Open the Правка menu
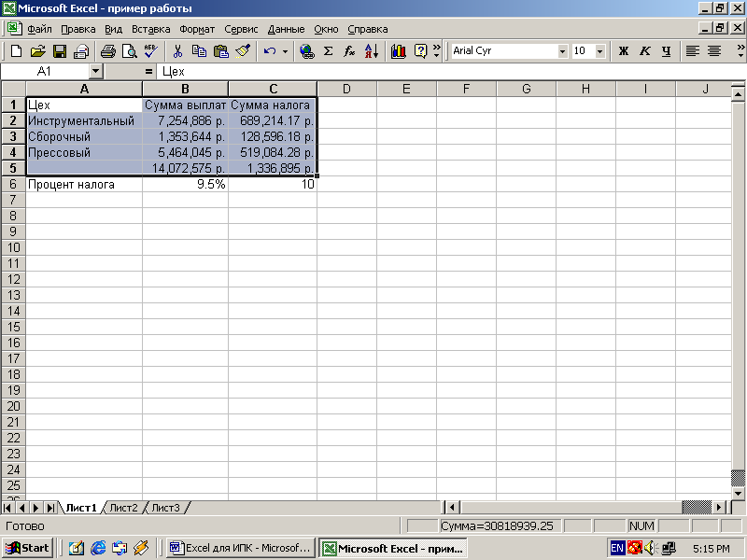This screenshot has height=560, width=747. pos(78,29)
